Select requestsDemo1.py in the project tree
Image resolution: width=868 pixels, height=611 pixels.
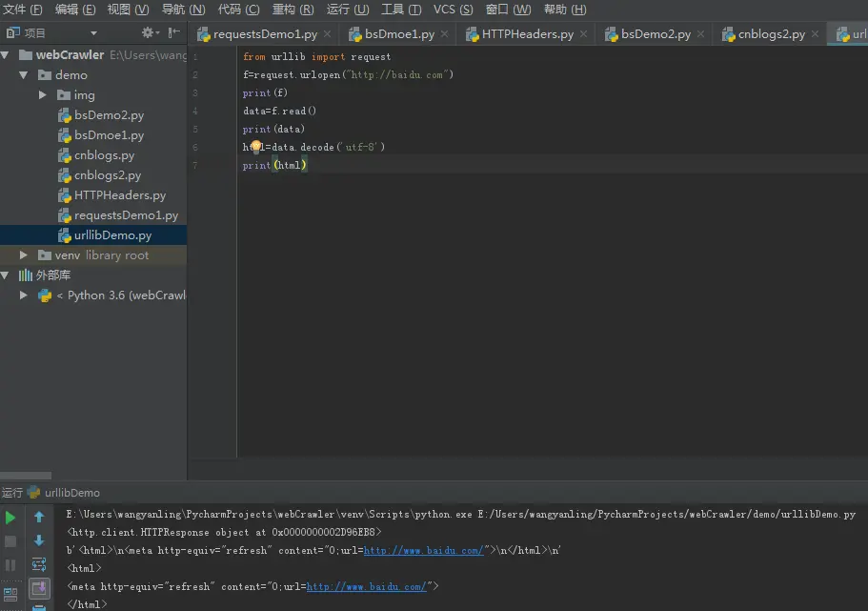click(93, 214)
